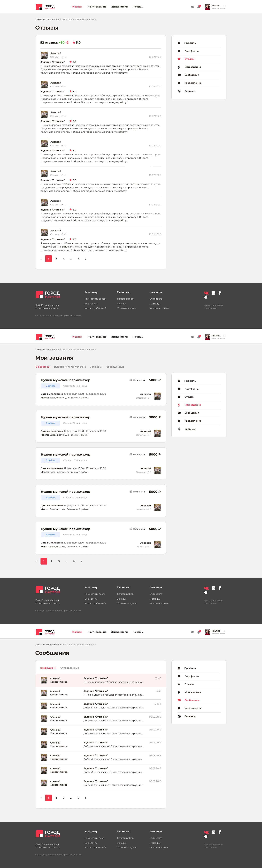Expand user menu chevron in Сообщения page header
The width and height of the screenshot is (262, 868).
224,631
